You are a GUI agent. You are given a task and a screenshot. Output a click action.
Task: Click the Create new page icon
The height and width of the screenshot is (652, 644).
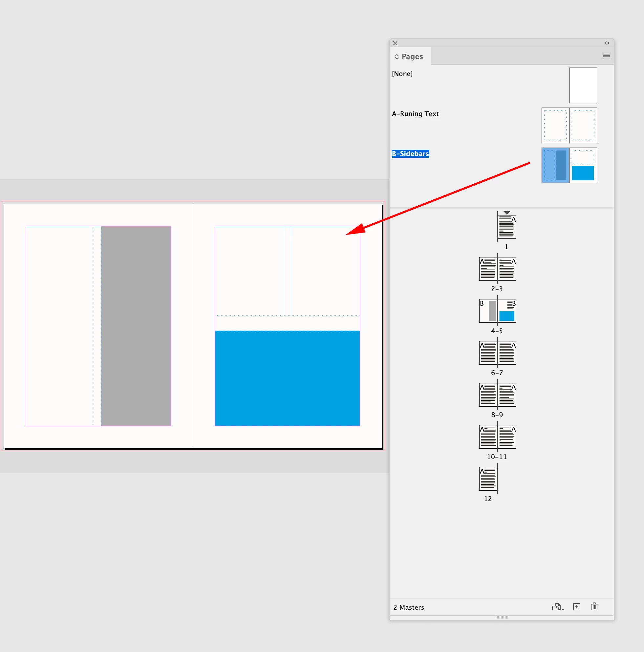[577, 607]
